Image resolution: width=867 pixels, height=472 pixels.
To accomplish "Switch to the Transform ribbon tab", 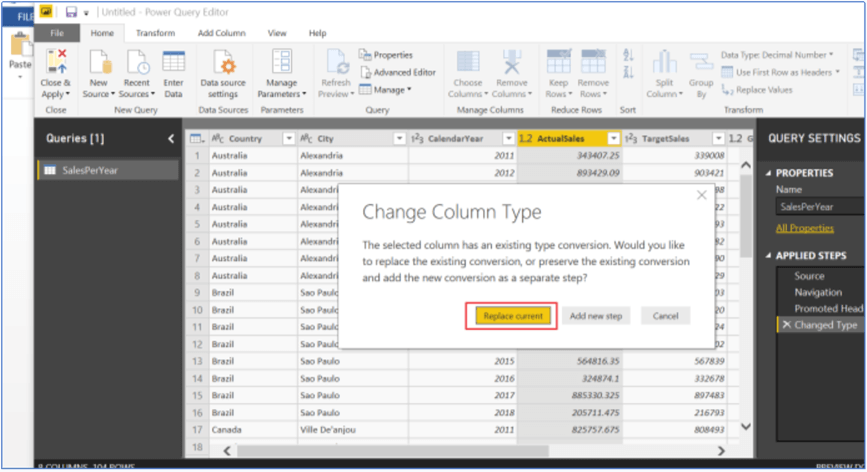I will (x=155, y=33).
